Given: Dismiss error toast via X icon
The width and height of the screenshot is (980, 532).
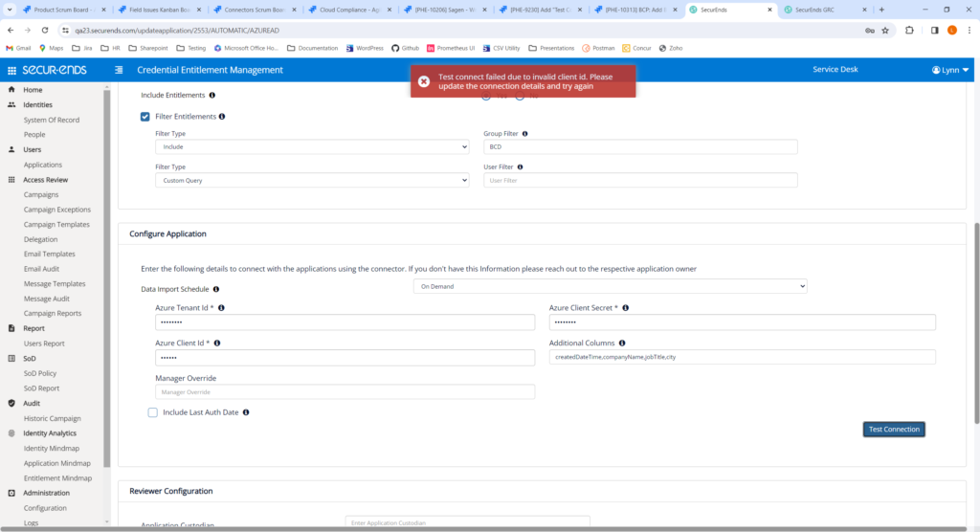Looking at the screenshot, I should 424,81.
